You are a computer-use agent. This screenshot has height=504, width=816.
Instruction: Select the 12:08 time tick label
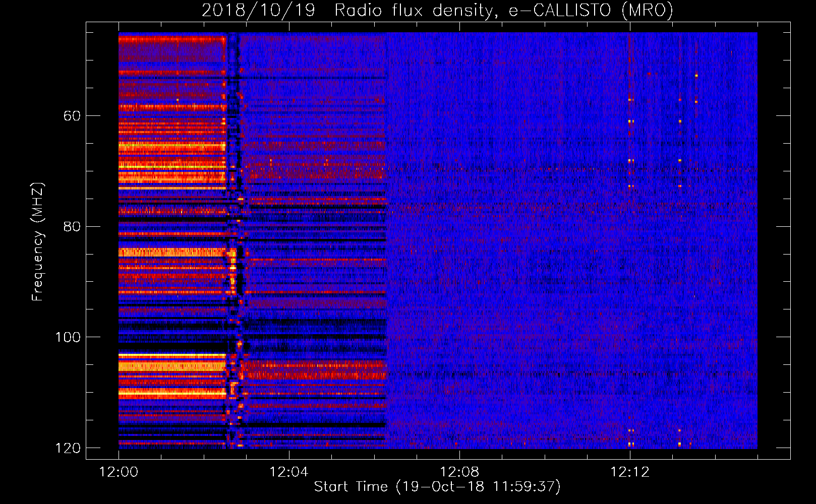(x=459, y=472)
